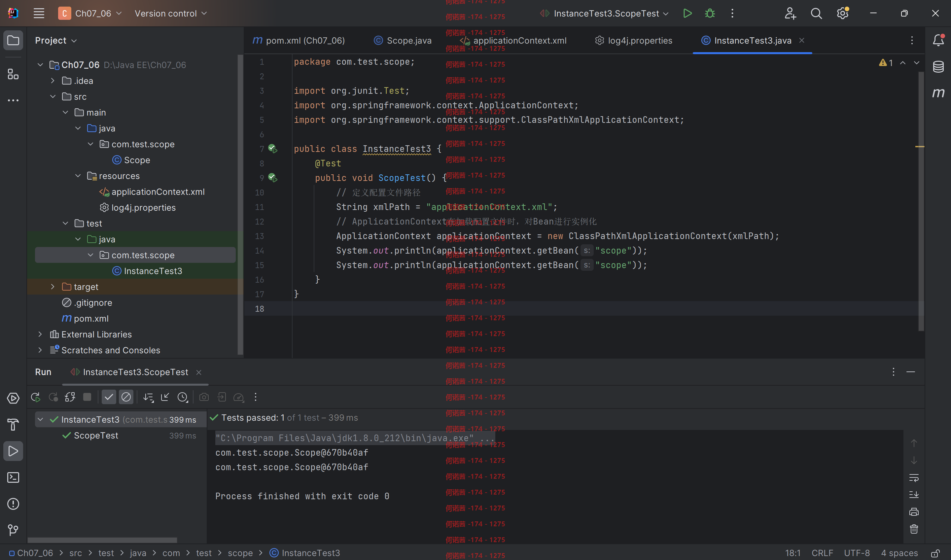Switch to the Scope.java tab
Screen dimensions: 951x560
point(402,40)
